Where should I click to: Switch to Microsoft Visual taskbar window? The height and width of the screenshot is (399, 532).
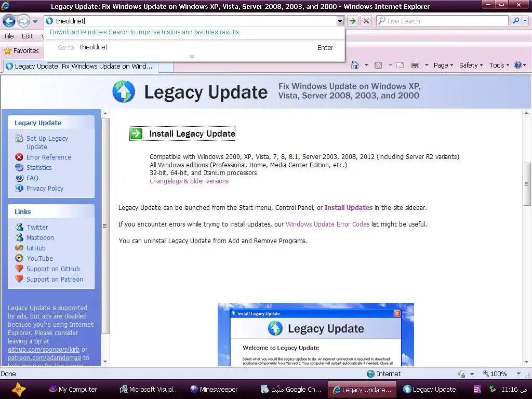point(149,390)
